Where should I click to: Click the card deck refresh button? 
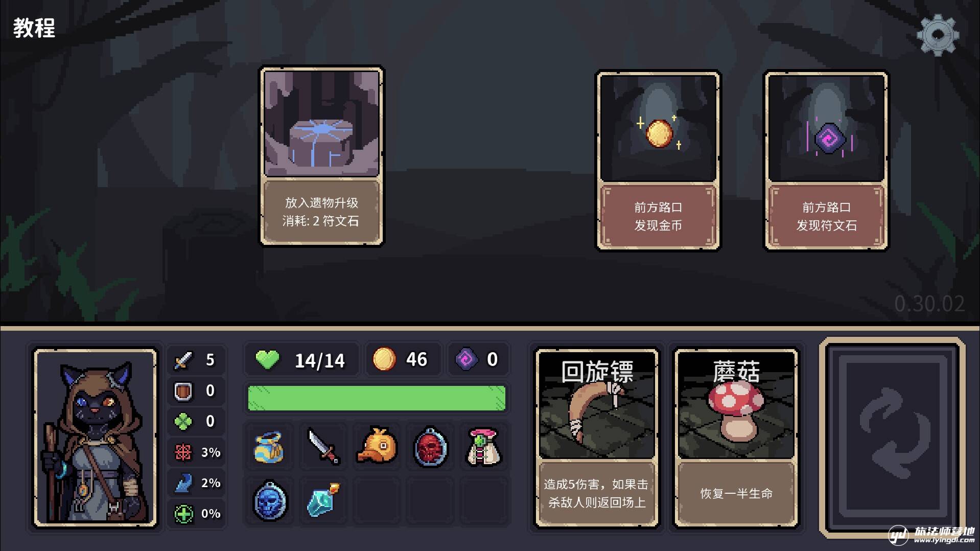coord(892,438)
